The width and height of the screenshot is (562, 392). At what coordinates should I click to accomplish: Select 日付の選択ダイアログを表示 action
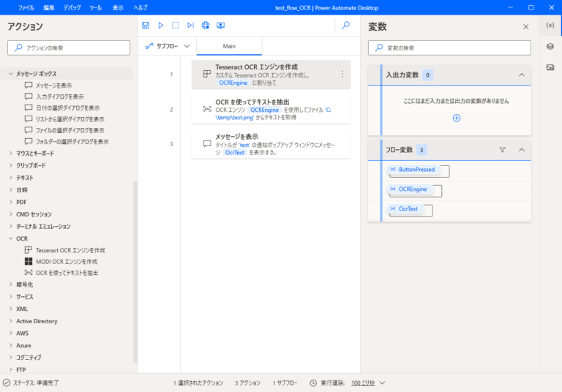tap(62, 108)
